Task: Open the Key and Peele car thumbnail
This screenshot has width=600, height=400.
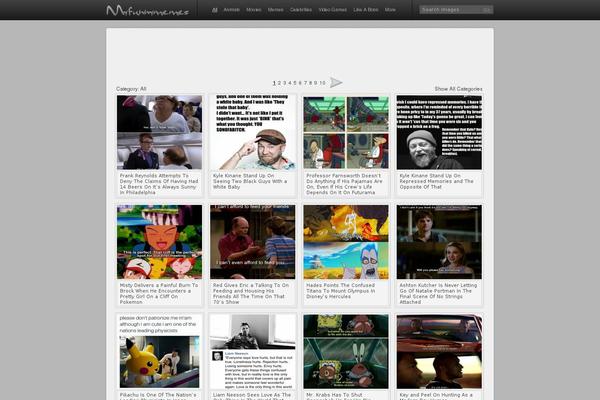Action: point(439,351)
